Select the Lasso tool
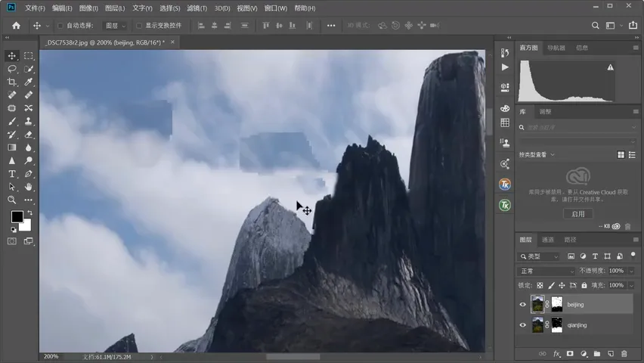The height and width of the screenshot is (363, 644). 12,69
